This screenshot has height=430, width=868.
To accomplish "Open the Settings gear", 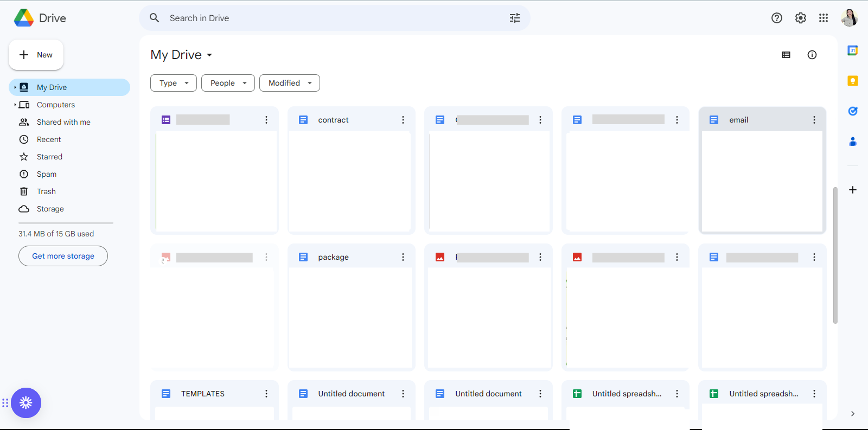I will [801, 18].
